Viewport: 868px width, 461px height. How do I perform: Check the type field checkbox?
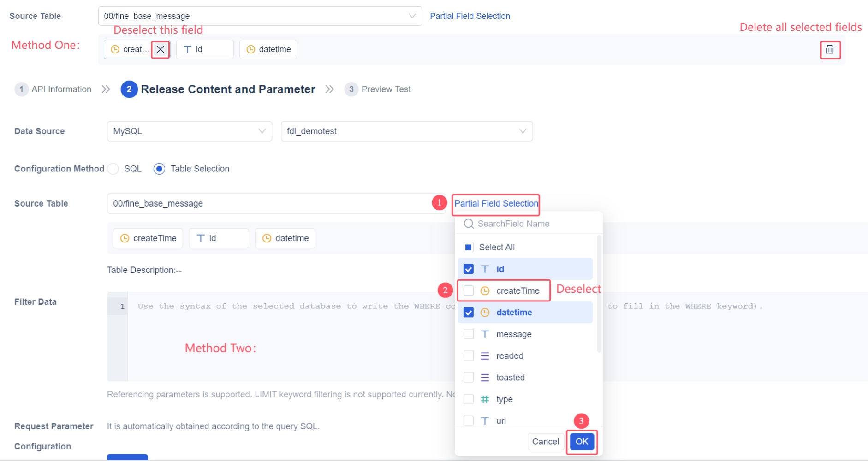pyautogui.click(x=468, y=399)
